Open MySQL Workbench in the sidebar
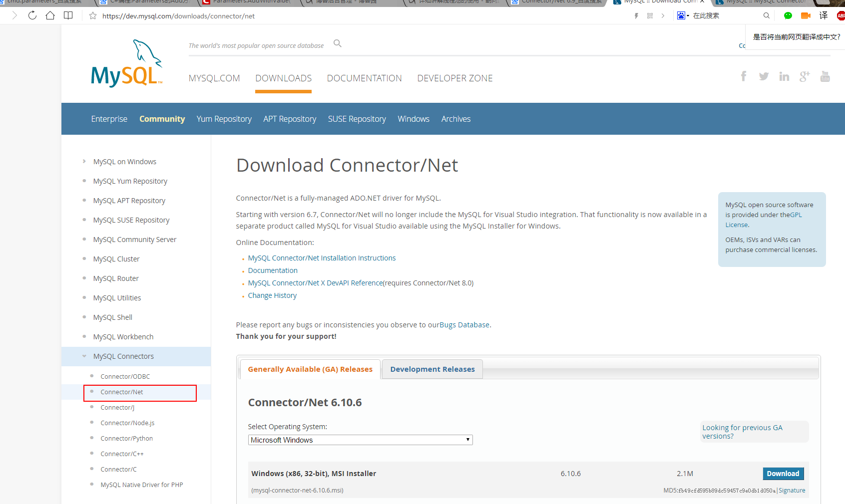Image resolution: width=845 pixels, height=504 pixels. point(123,337)
